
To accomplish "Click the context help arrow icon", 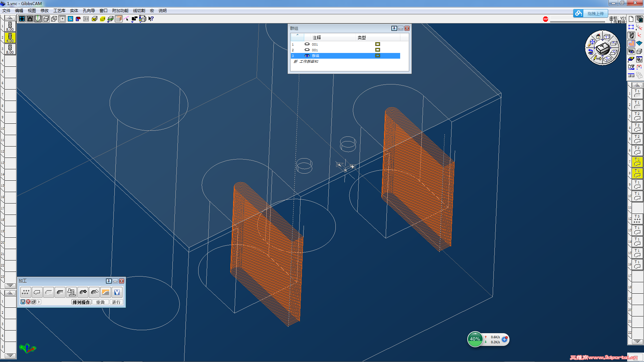I will [151, 19].
